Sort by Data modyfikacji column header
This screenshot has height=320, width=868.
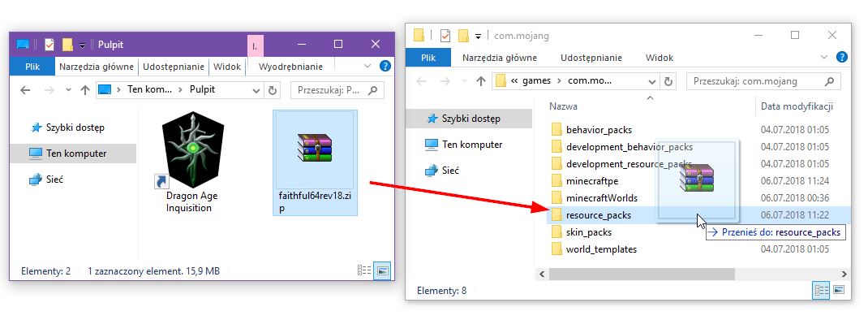pyautogui.click(x=797, y=106)
